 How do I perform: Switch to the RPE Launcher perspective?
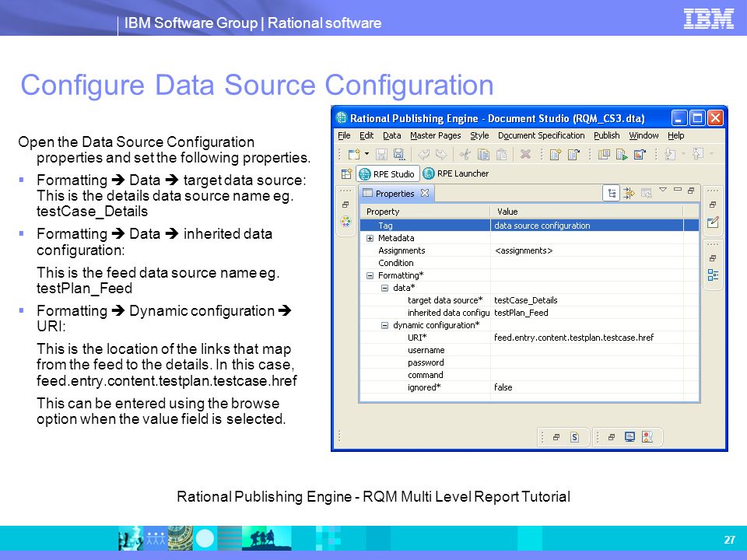tap(456, 173)
